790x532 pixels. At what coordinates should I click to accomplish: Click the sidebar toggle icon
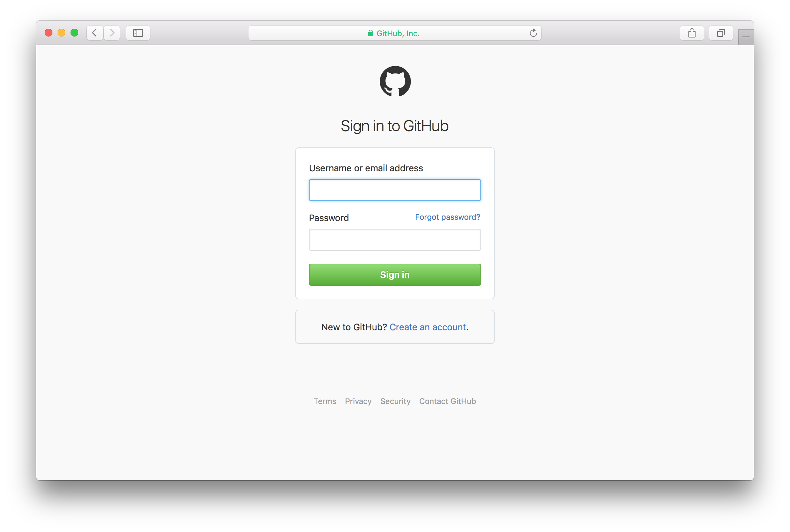pos(138,33)
